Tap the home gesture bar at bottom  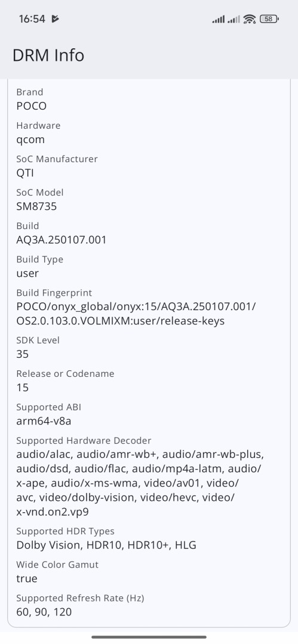coord(149,637)
